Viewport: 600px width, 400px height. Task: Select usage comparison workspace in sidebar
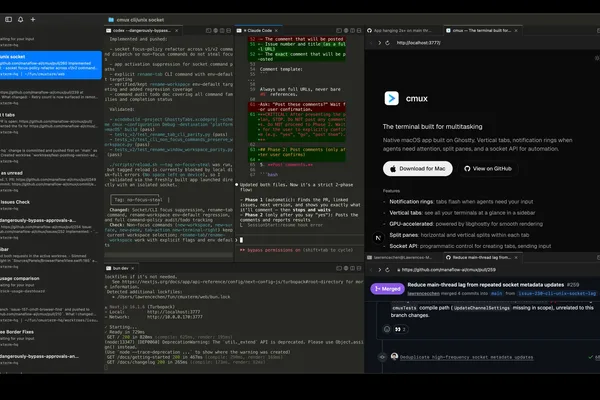[x=51, y=284]
